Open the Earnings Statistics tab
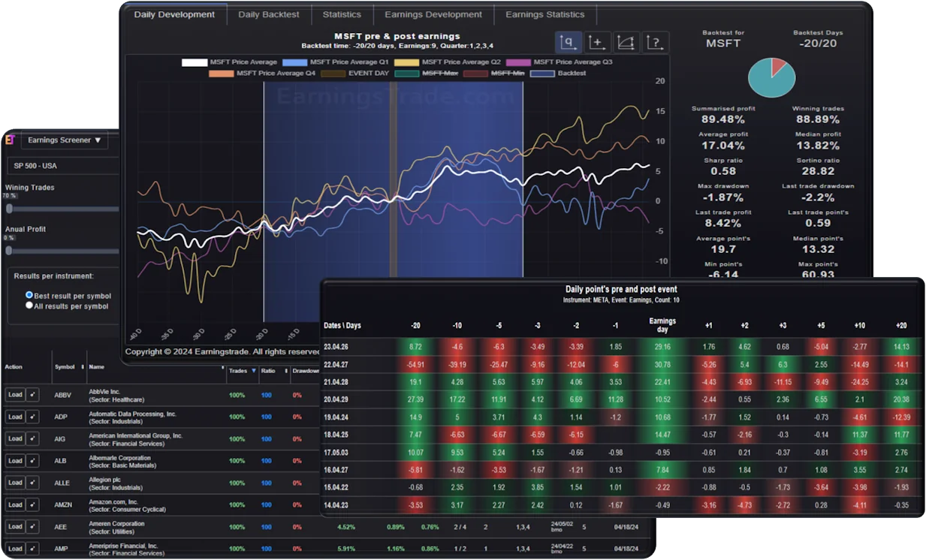Viewport: 926px width, 560px height. pos(544,14)
